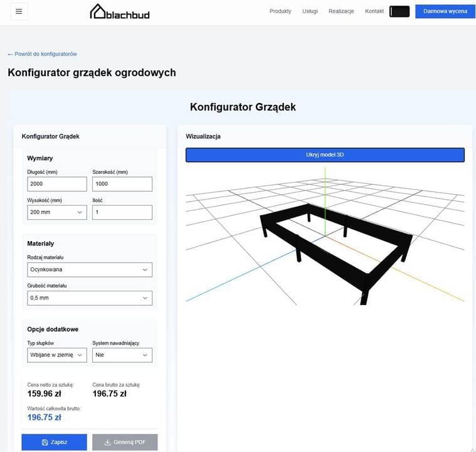Open Typ słupków dropdown
The height and width of the screenshot is (452, 476).
pyautogui.click(x=57, y=355)
